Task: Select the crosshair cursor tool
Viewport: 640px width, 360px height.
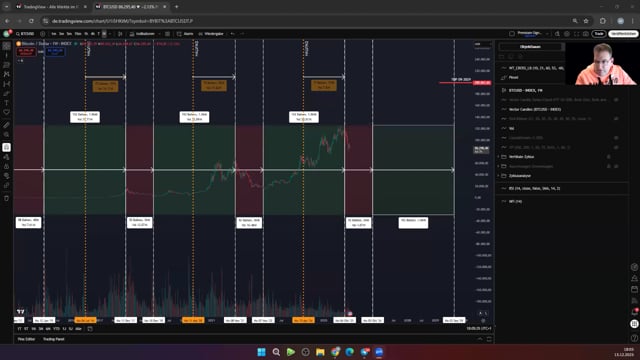Action: coord(7,46)
